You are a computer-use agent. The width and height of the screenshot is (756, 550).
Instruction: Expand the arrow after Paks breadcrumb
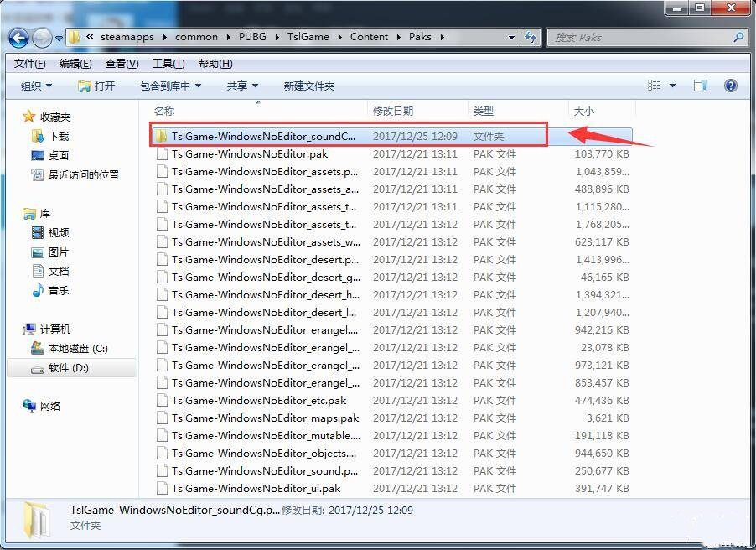(x=443, y=37)
